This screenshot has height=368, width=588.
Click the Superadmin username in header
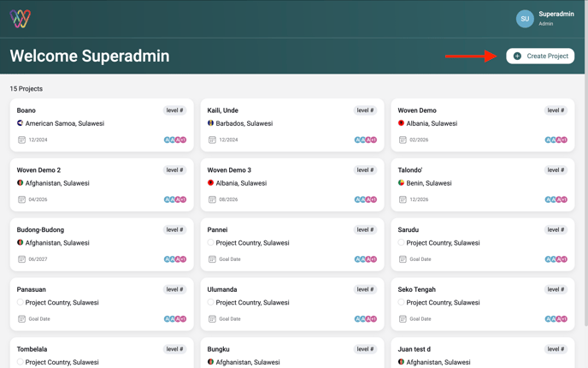556,14
